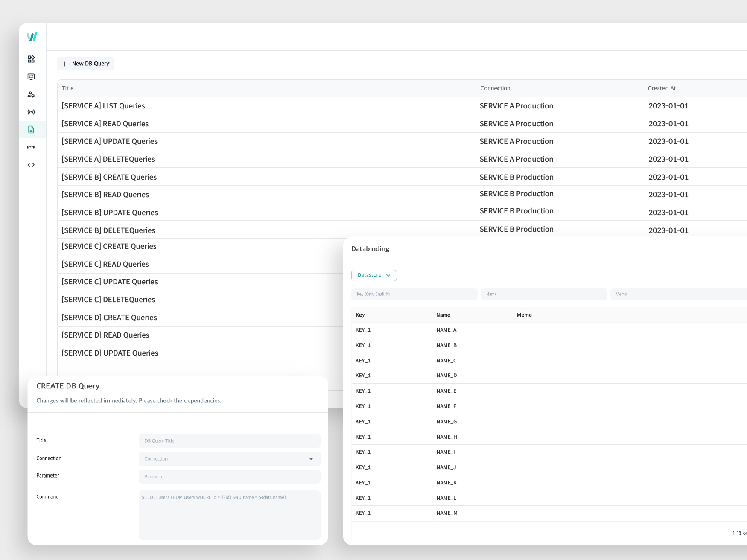Focus the Parameter input field
Screen dimensions: 747x560
229,477
